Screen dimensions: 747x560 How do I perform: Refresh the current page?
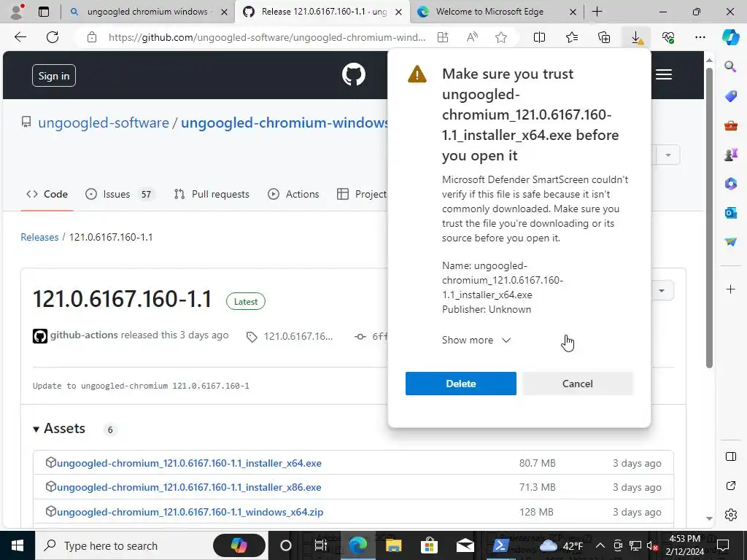tap(53, 37)
